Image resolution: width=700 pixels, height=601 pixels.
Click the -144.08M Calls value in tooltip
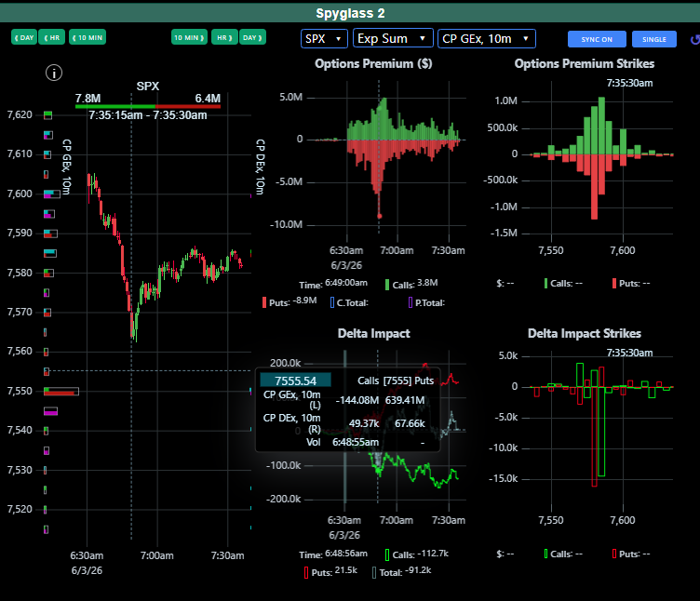coord(357,400)
